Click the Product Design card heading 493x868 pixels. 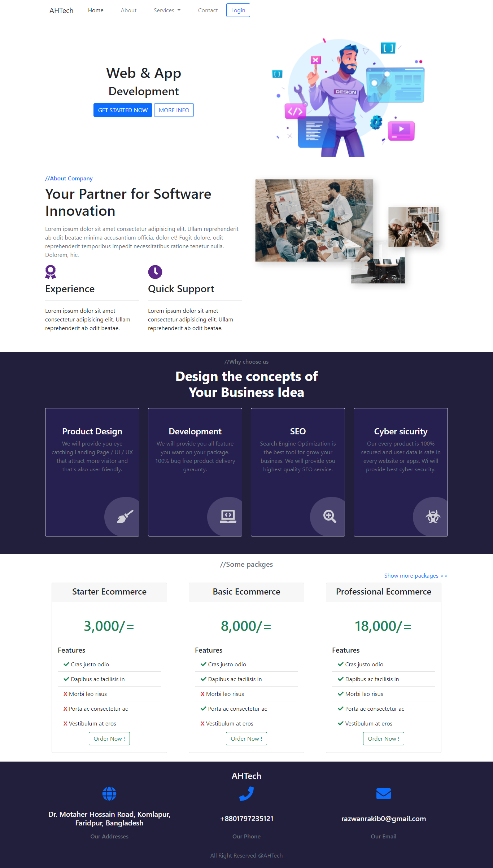[x=92, y=431]
